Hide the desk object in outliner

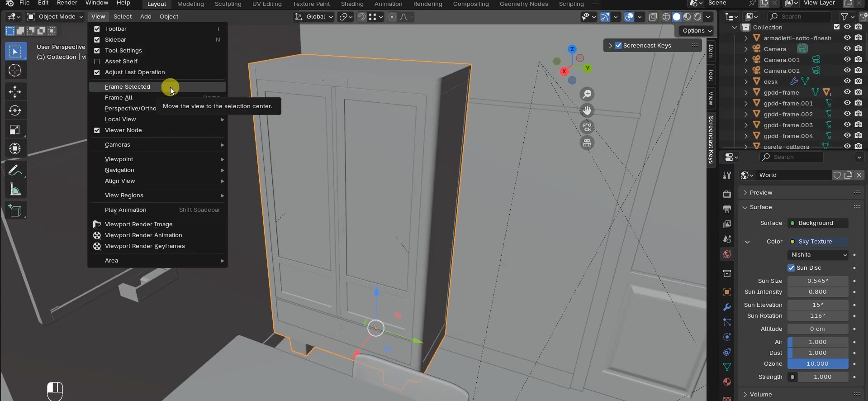pyautogui.click(x=847, y=81)
